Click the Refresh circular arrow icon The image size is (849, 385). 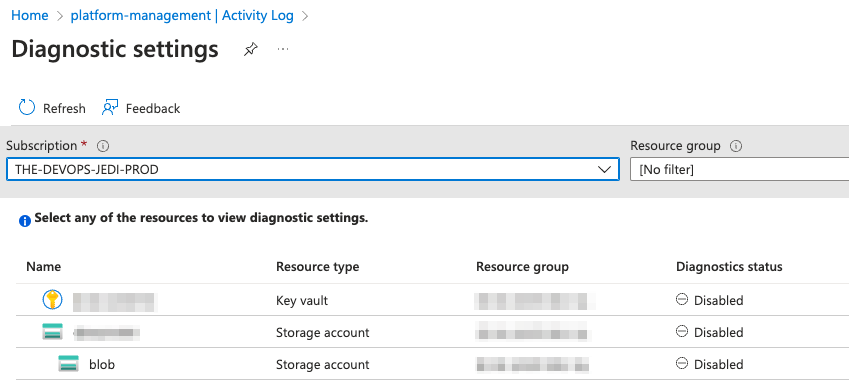27,108
